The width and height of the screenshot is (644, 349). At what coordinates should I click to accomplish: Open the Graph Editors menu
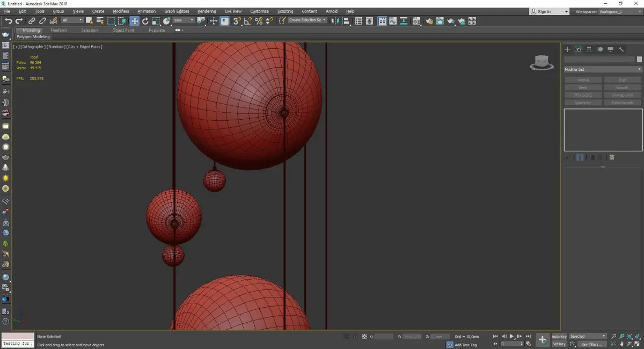click(x=177, y=11)
